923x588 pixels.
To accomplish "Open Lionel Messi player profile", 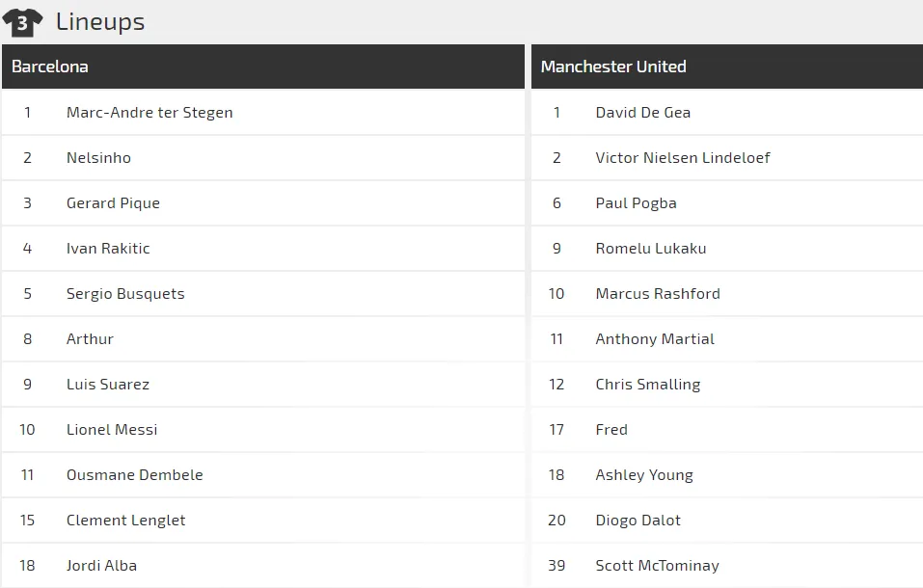I will pos(112,430).
